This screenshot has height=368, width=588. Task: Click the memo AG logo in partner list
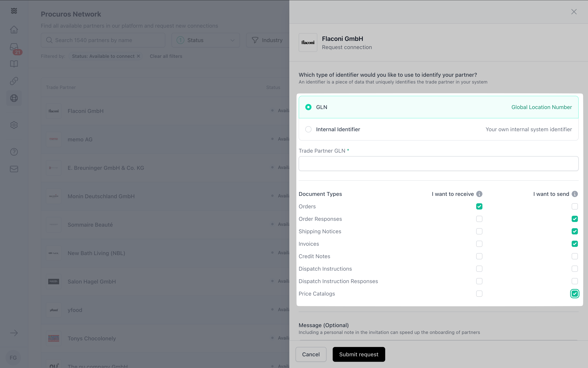[x=53, y=139]
